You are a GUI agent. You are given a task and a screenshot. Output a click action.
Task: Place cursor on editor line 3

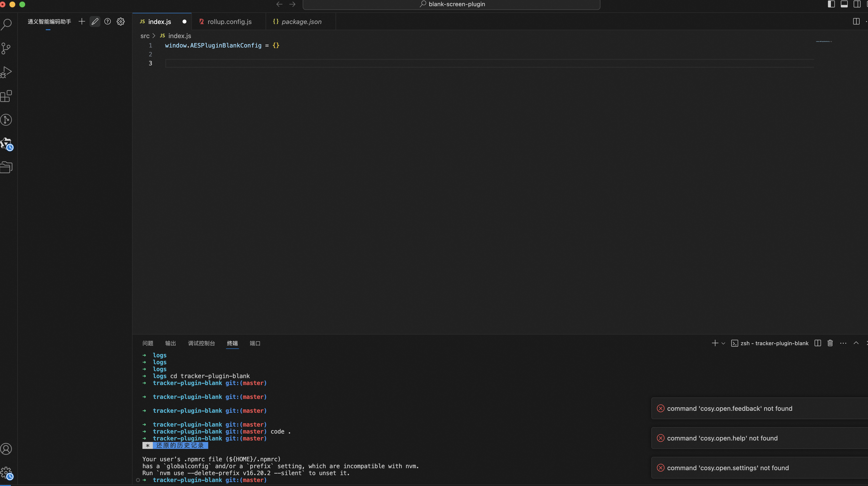pos(489,63)
